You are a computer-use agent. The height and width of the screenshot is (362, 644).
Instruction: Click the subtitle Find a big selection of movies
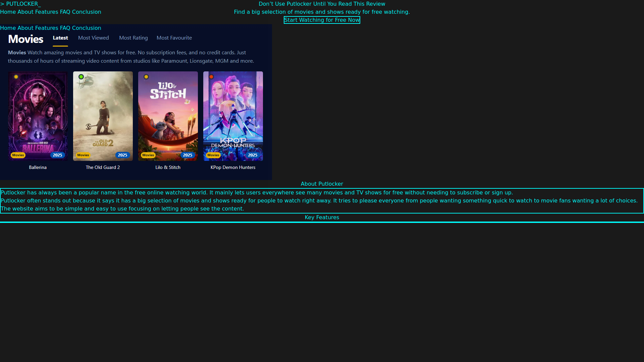coord(322,12)
